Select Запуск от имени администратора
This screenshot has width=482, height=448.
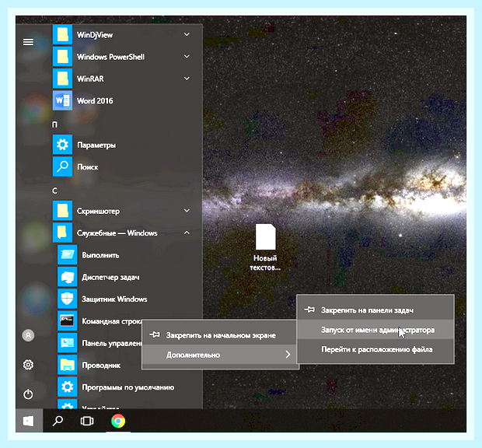tap(375, 330)
